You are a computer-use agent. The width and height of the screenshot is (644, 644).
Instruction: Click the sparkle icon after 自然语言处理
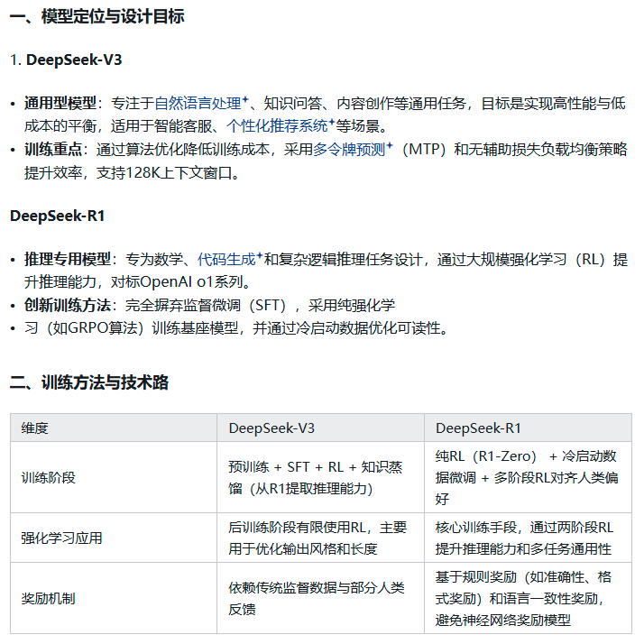click(x=245, y=100)
